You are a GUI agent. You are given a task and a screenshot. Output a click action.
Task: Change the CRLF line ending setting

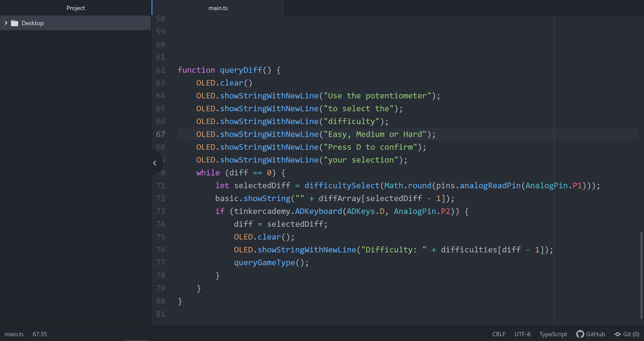point(499,334)
